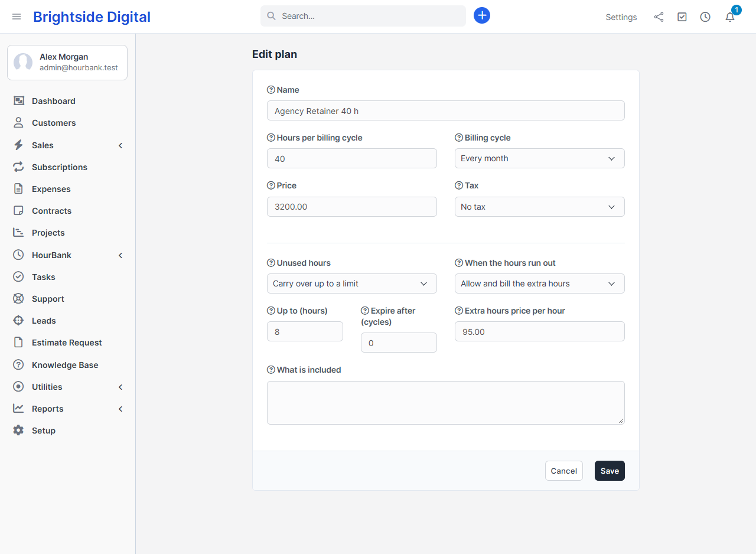View notifications bell icon
The image size is (756, 554).
[730, 17]
